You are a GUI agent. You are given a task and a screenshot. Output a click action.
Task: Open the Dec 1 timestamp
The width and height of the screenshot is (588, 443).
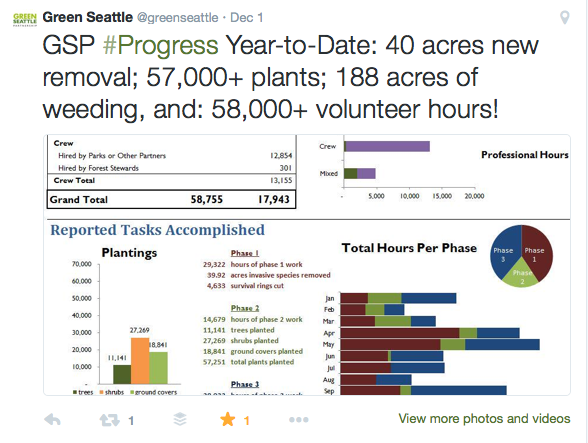(x=246, y=17)
